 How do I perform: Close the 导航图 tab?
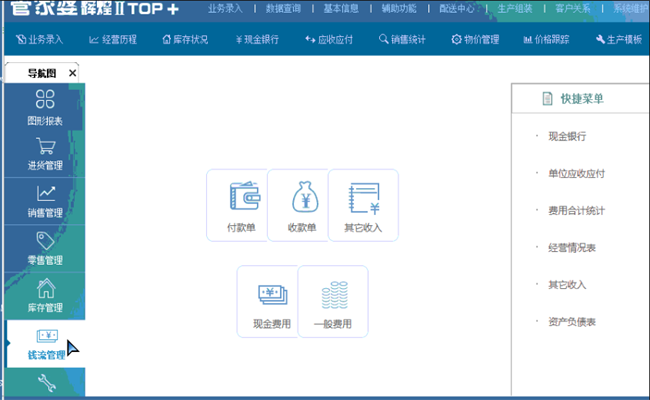(72, 74)
